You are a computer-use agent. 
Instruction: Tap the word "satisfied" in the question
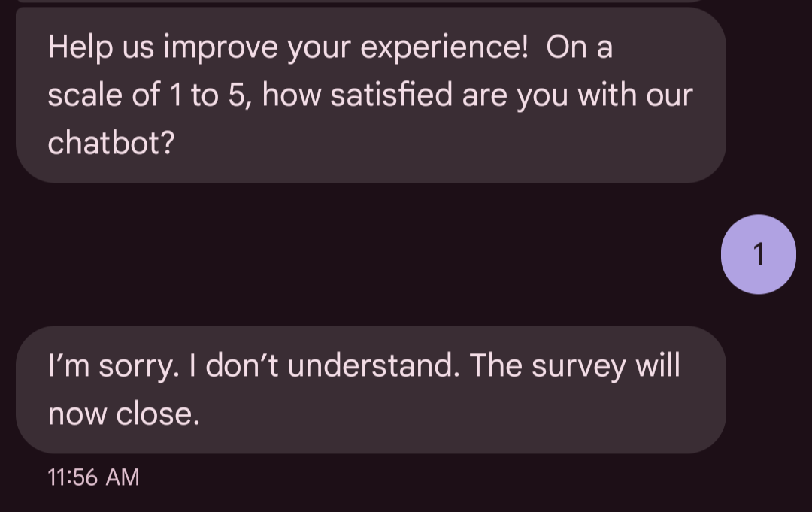point(391,95)
